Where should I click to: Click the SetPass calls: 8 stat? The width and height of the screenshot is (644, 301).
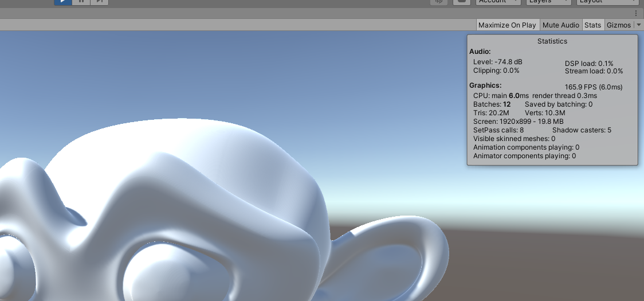point(498,130)
